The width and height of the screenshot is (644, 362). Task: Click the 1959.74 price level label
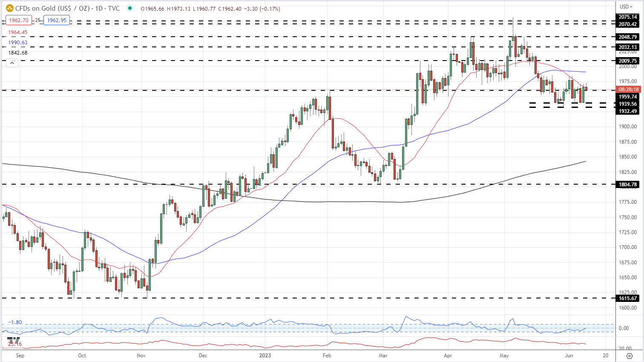[628, 97]
